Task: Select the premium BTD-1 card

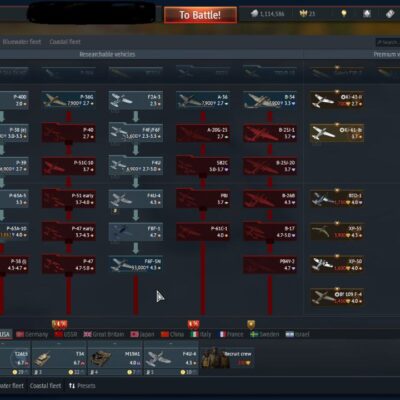Action: tap(337, 199)
